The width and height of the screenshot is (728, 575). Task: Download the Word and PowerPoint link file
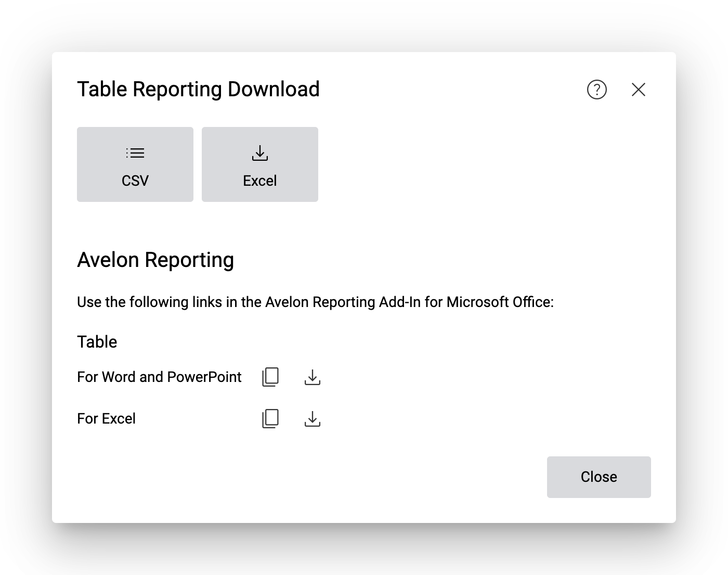tap(312, 377)
